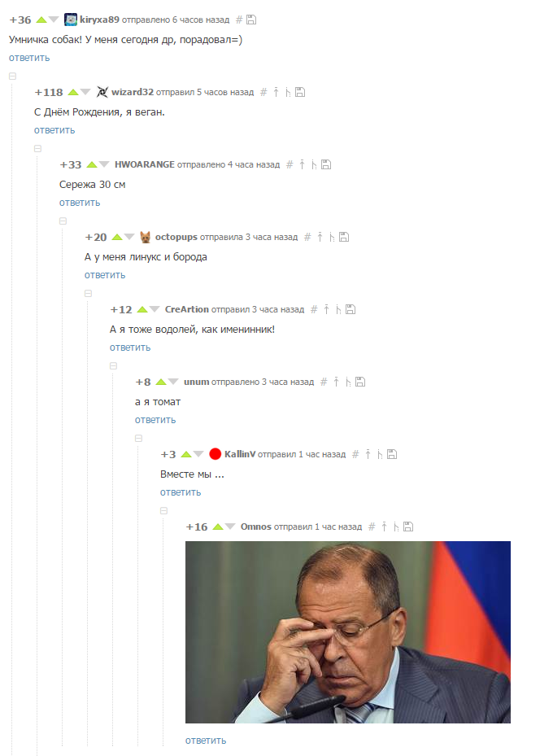Open octopups user profile

(x=176, y=237)
